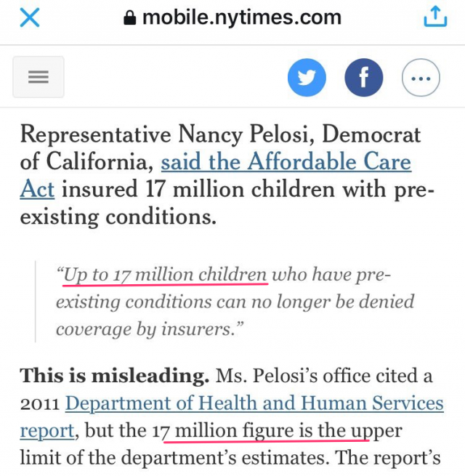Open more sharing options ellipsis
The image size is (465, 476).
[x=421, y=77]
